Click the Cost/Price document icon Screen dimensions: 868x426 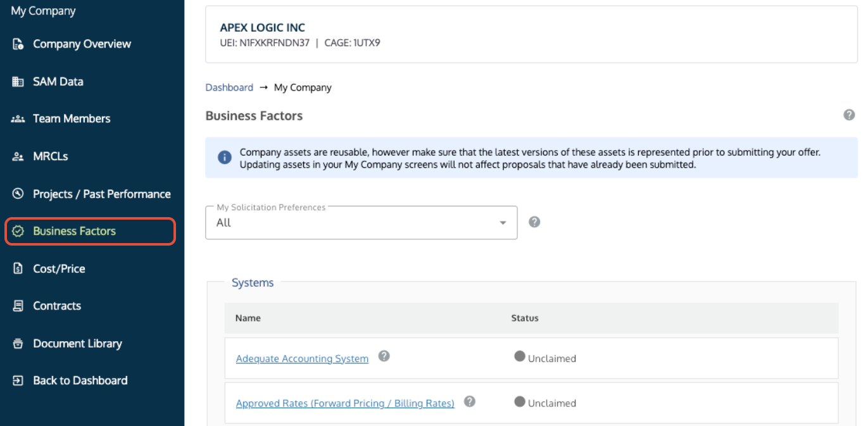[18, 268]
